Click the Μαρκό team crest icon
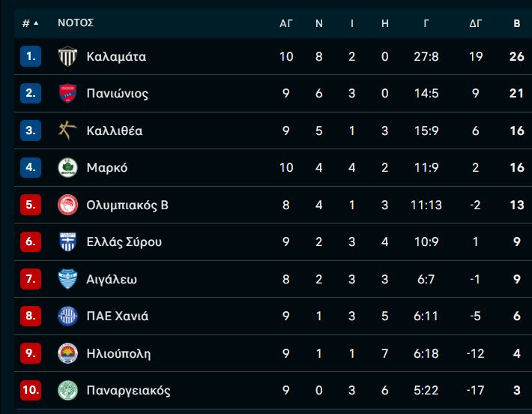532x414 pixels. coord(68,167)
